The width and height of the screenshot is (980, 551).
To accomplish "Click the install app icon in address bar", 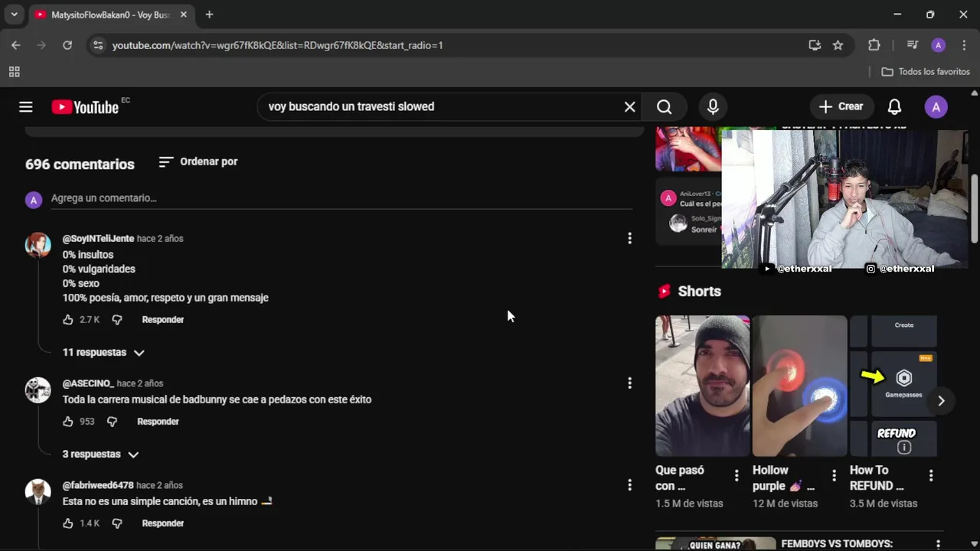I will click(815, 45).
